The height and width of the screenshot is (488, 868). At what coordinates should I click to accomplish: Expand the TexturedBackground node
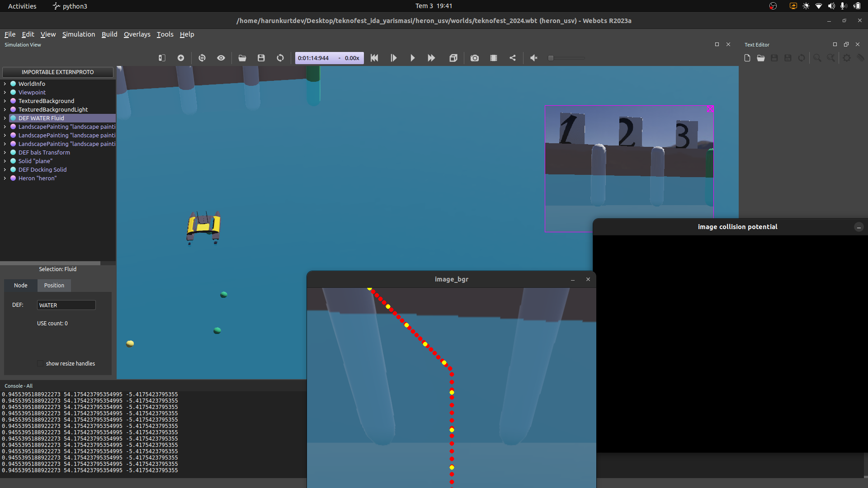5,101
